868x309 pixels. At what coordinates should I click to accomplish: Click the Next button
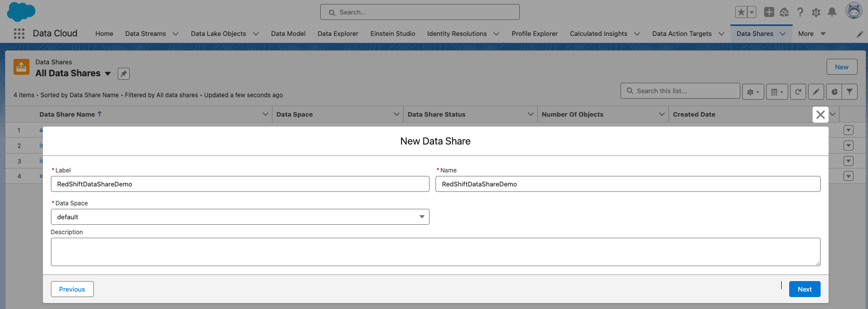(x=805, y=289)
